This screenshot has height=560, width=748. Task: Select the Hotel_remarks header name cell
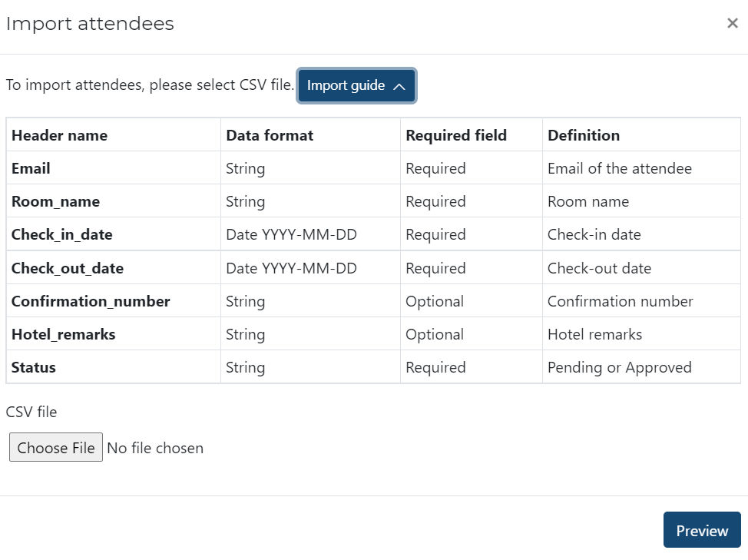click(63, 334)
